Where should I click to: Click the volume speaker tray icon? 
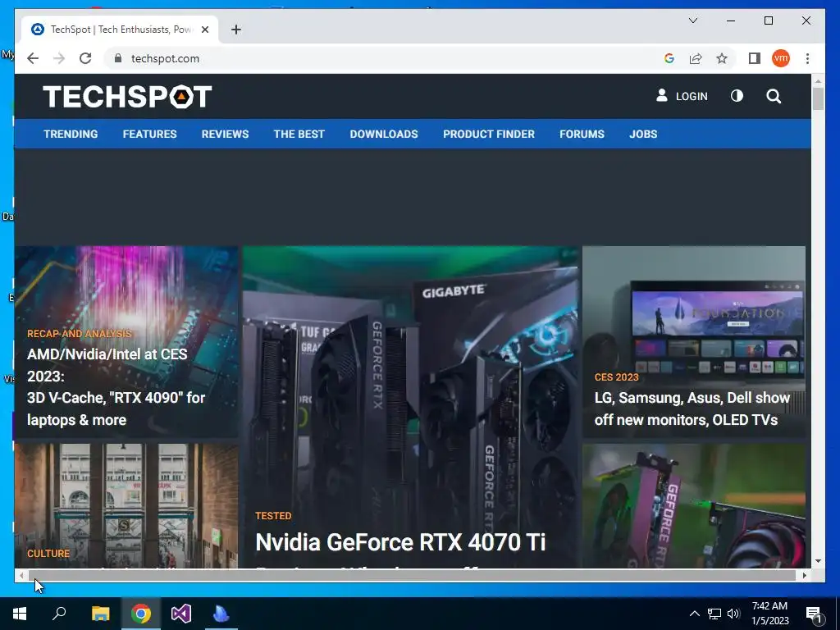733,614
